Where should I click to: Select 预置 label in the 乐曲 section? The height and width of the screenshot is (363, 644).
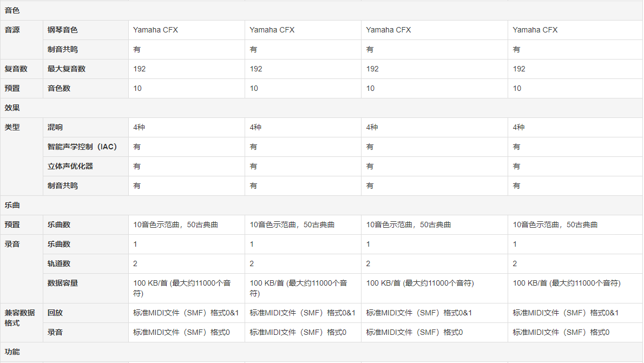[12, 225]
